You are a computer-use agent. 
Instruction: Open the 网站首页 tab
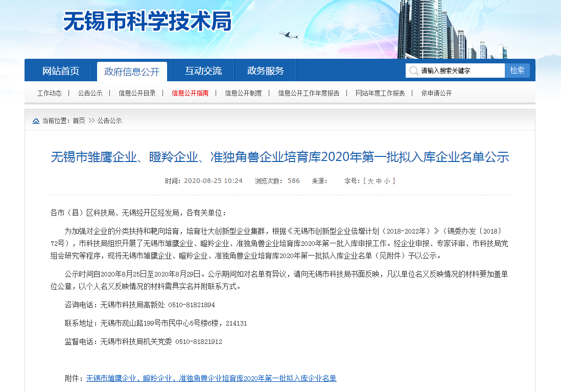tap(61, 71)
